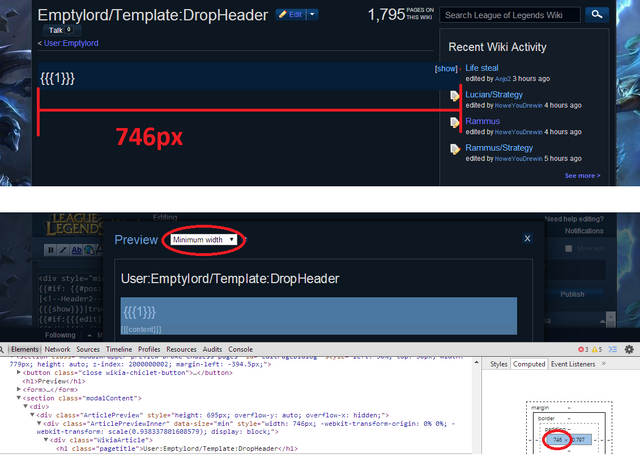Follow the User:Emptylord parent link
This screenshot has height=474, width=640.
pyautogui.click(x=71, y=43)
